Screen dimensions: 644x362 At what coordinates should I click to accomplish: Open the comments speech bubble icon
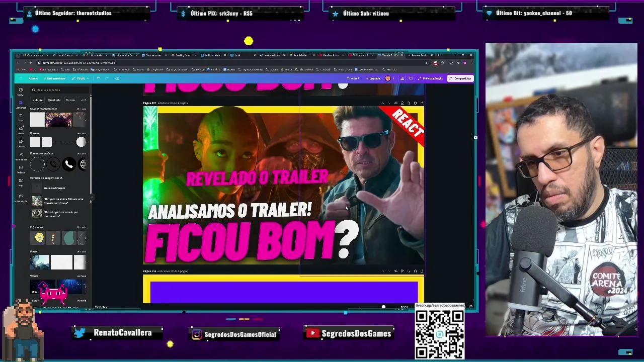click(x=411, y=78)
